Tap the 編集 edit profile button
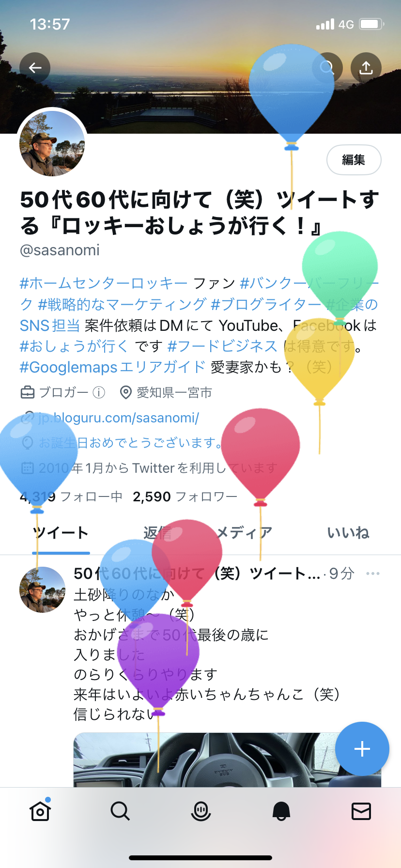 [x=354, y=160]
